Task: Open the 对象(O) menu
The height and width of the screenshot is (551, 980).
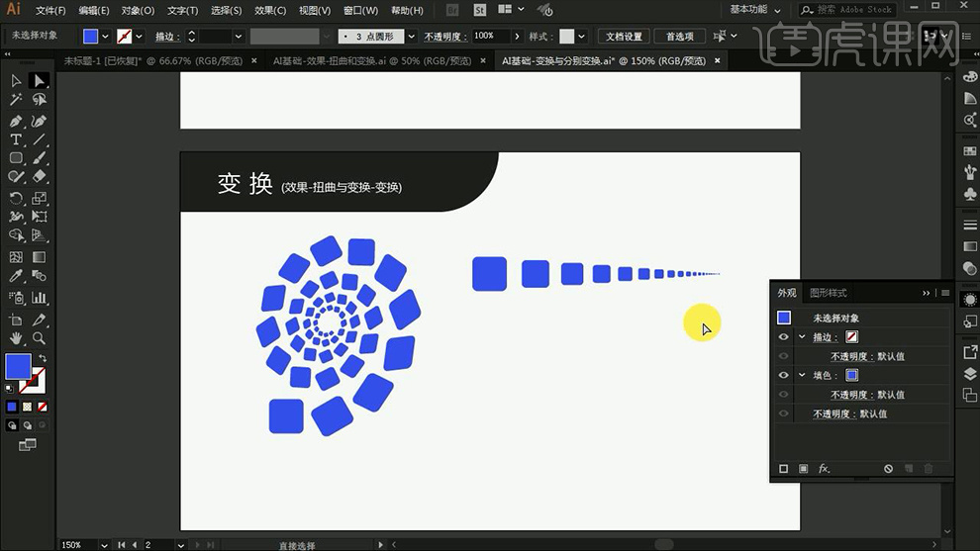Action: [x=139, y=11]
